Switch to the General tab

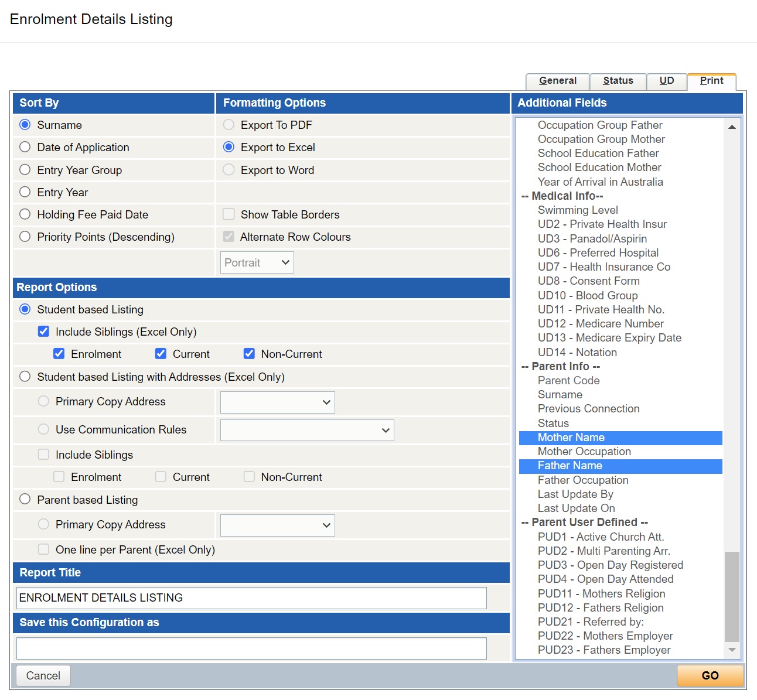point(557,81)
